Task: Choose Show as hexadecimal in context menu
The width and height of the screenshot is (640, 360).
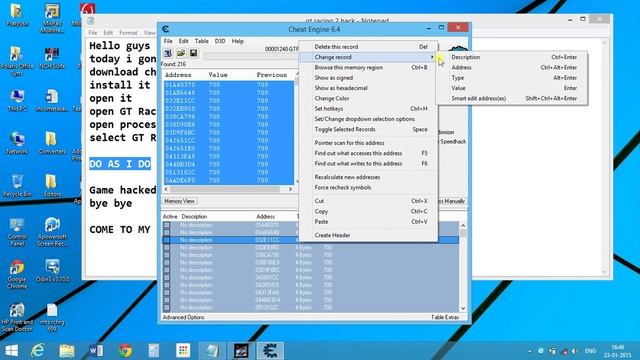Action: [x=368, y=88]
